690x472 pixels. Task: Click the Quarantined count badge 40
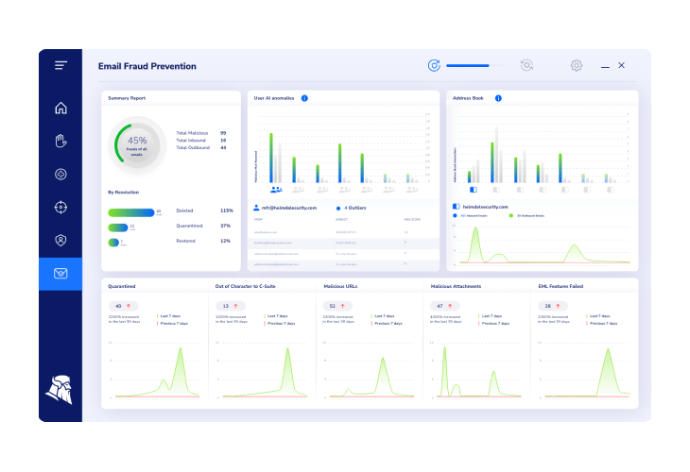123,306
